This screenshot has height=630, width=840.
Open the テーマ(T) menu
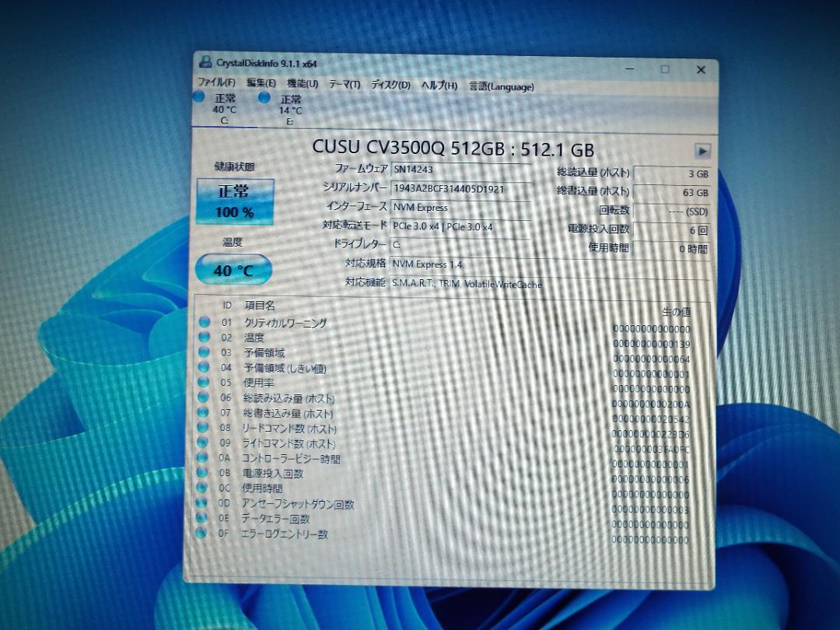345,84
